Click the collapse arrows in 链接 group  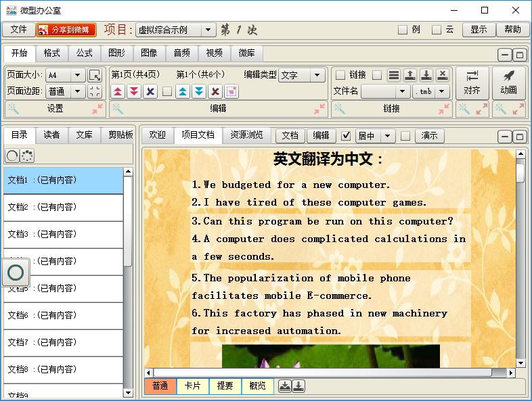click(444, 109)
